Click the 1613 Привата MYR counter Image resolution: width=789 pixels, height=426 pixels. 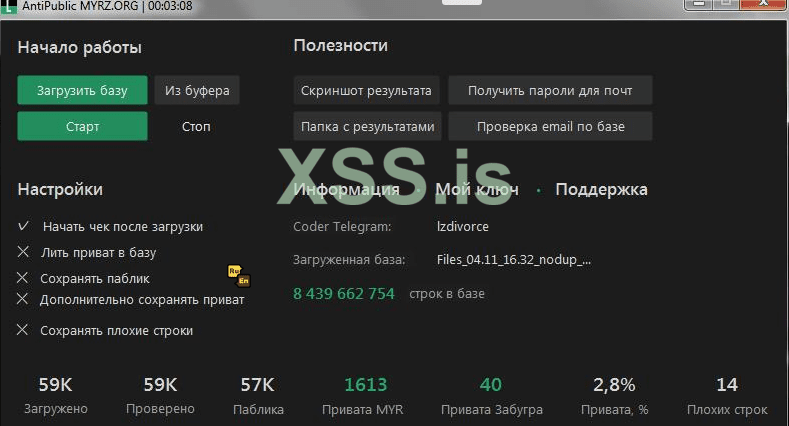point(363,395)
